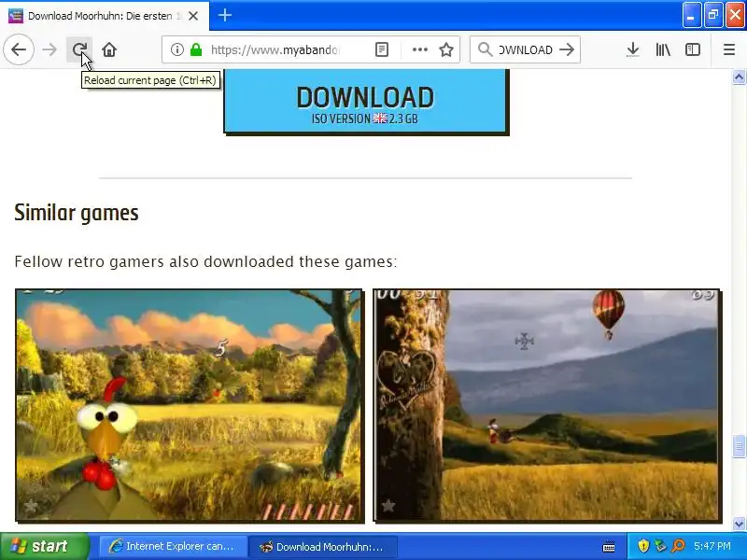Toggle reader view in address bar
This screenshot has height=560, width=747.
click(382, 49)
